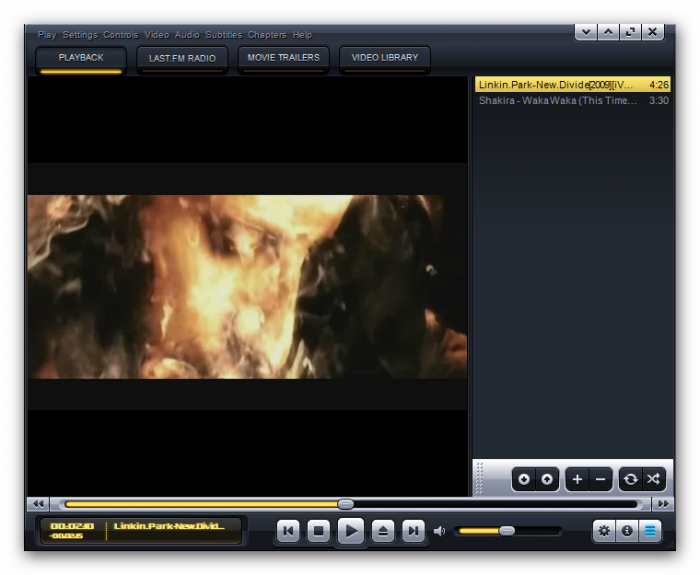Open the Settings menu
This screenshot has width=700, height=575.
tap(80, 35)
